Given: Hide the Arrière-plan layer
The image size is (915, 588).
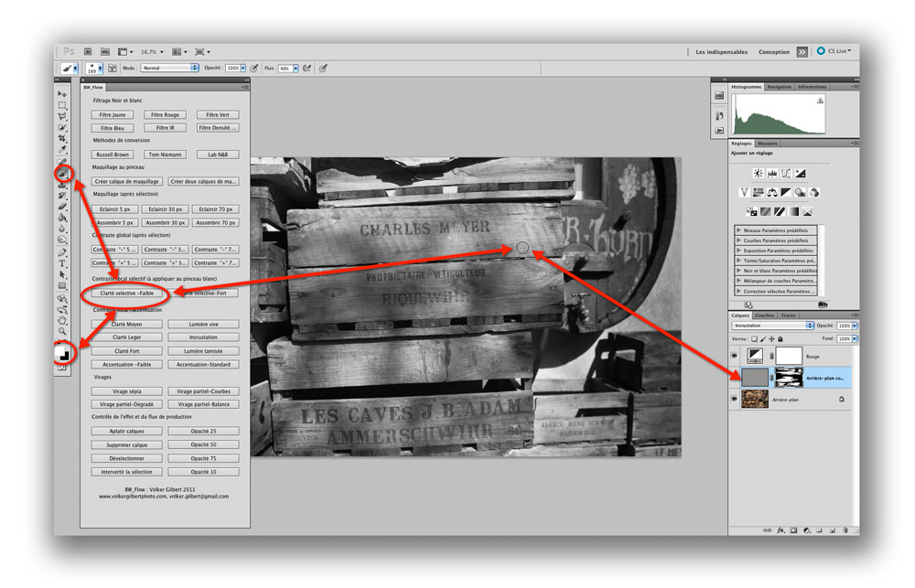Looking at the screenshot, I should coord(734,399).
